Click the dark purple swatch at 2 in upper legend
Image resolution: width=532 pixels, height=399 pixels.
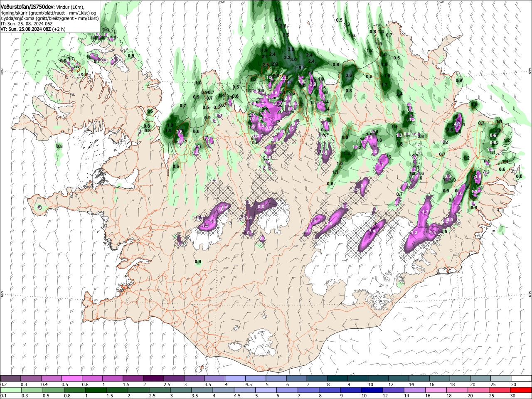[x=153, y=379]
